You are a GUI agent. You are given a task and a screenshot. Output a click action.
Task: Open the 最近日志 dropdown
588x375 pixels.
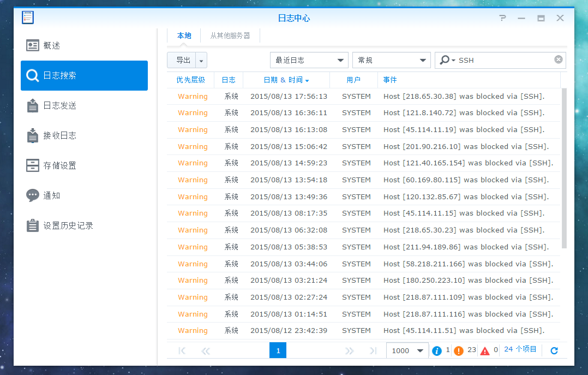(309, 60)
